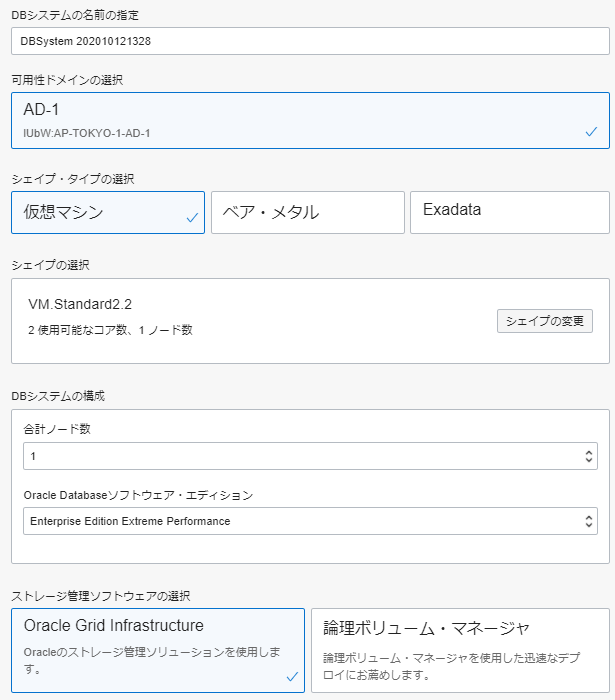
Task: Click the checkmark icon on 仮想マシン card
Action: (x=192, y=217)
